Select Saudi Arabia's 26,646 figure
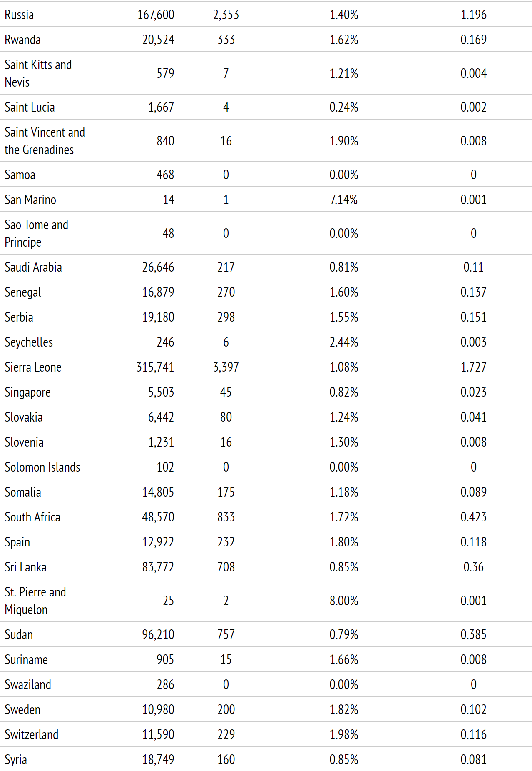532x771 pixels. tap(158, 267)
